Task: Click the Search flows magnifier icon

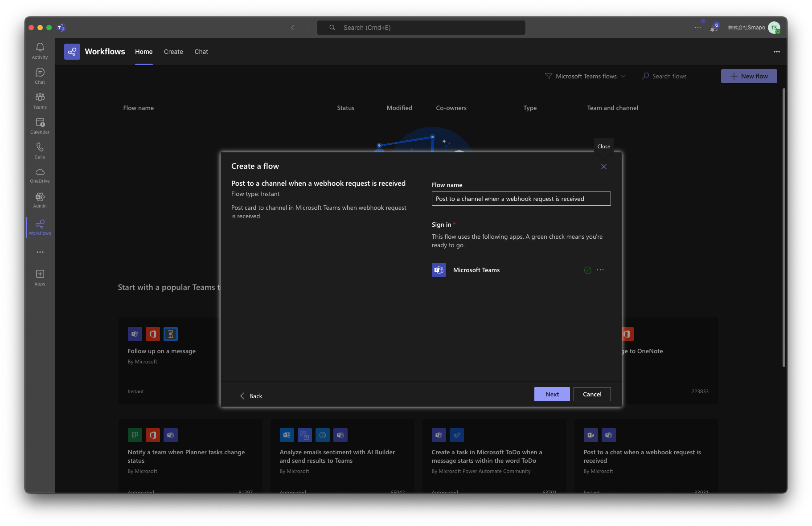Action: tap(645, 76)
